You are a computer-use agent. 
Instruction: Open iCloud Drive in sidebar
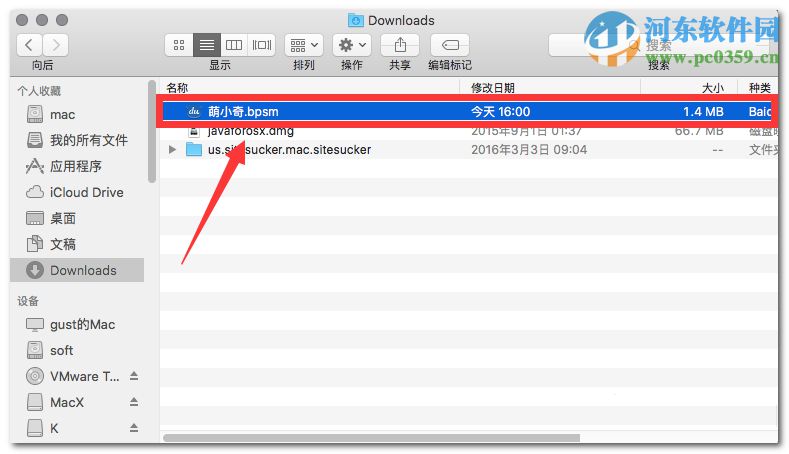(x=75, y=192)
